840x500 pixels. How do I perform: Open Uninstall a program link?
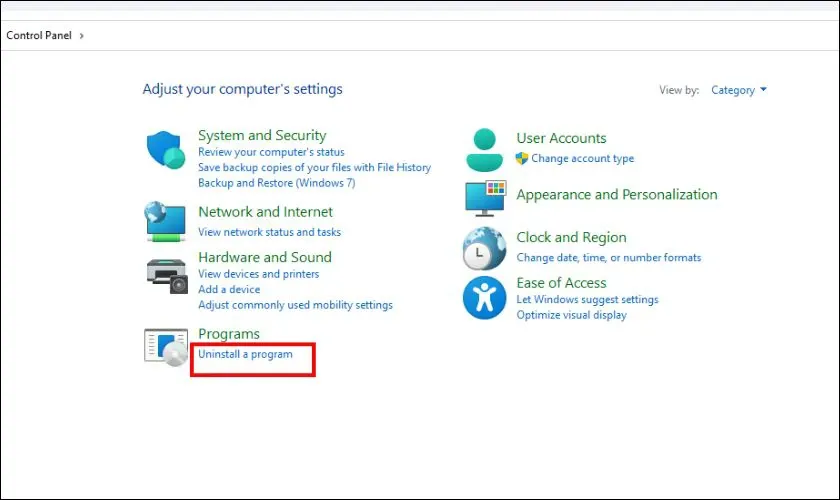tap(245, 354)
